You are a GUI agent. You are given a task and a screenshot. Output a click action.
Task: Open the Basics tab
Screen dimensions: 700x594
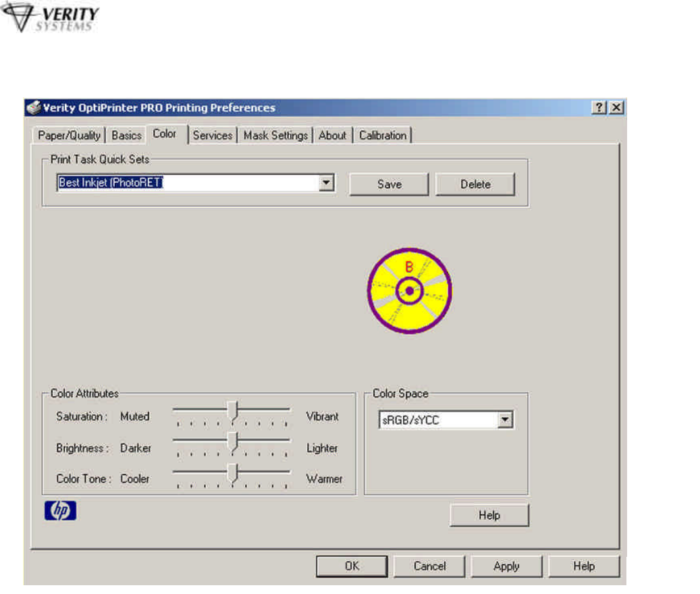(126, 136)
